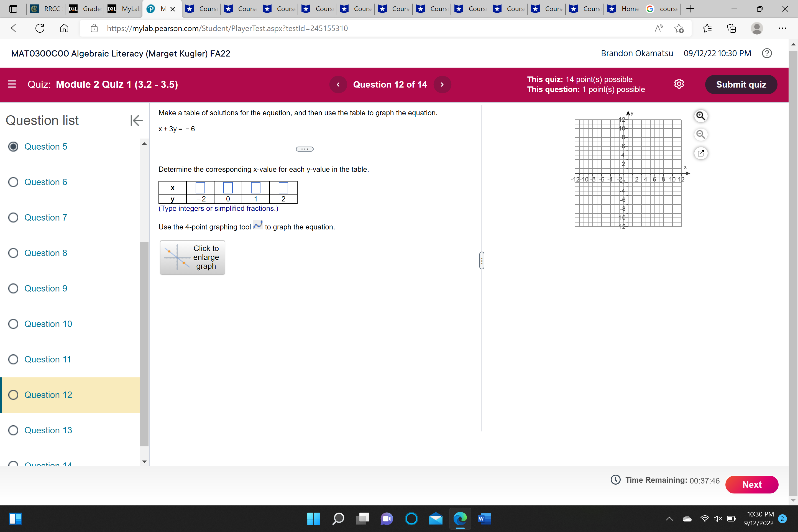Select Question 9 in the question list
The width and height of the screenshot is (798, 532).
46,288
